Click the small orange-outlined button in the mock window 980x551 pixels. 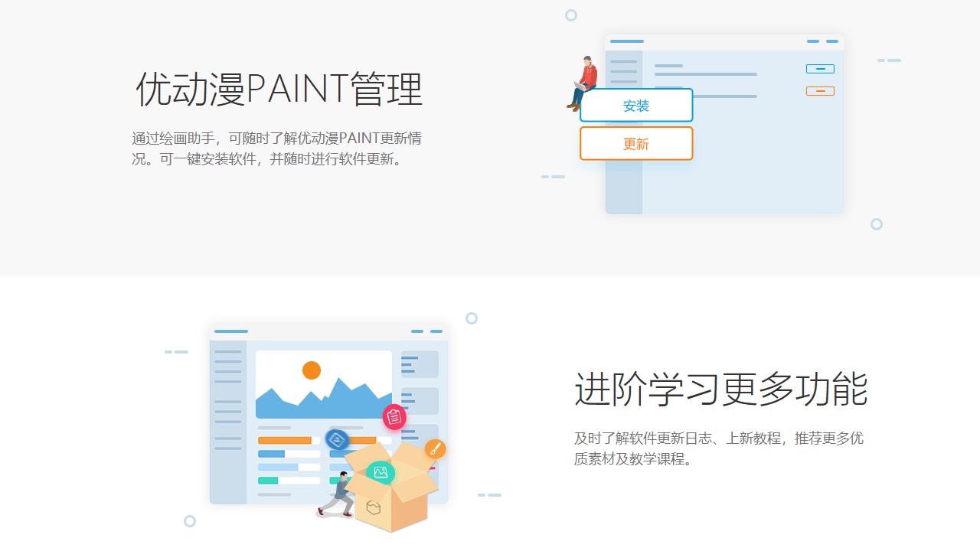click(x=820, y=91)
